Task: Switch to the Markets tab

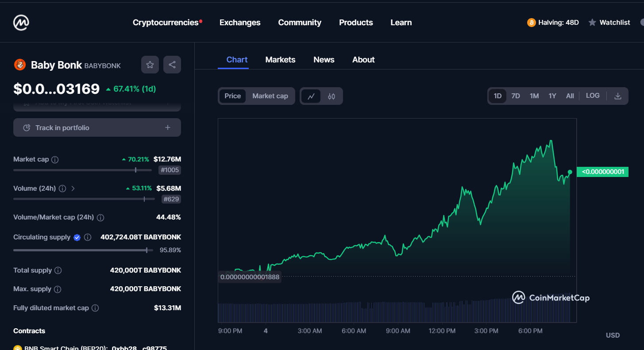Action: pyautogui.click(x=280, y=60)
